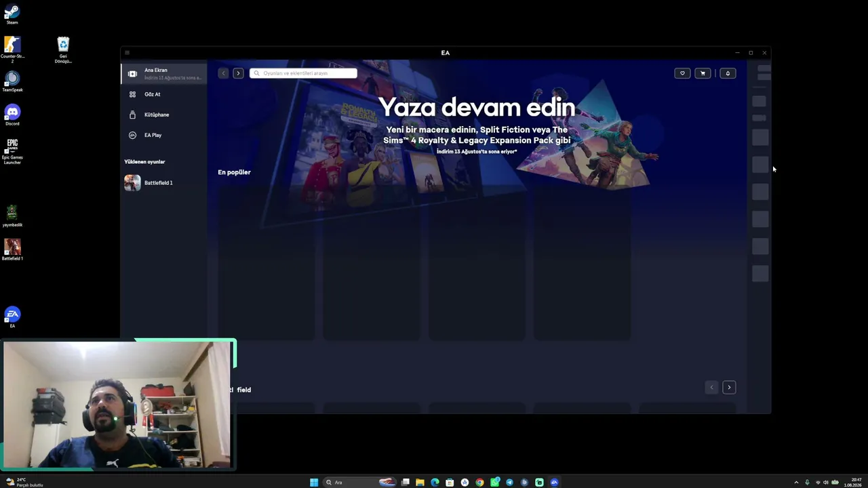The height and width of the screenshot is (488, 868).
Task: Select the Counter-Strike 2 desktop shortcut
Action: point(12,49)
